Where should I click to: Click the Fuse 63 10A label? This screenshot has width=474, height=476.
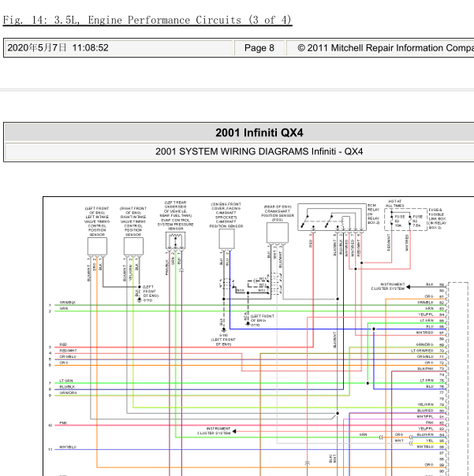pos(399,221)
